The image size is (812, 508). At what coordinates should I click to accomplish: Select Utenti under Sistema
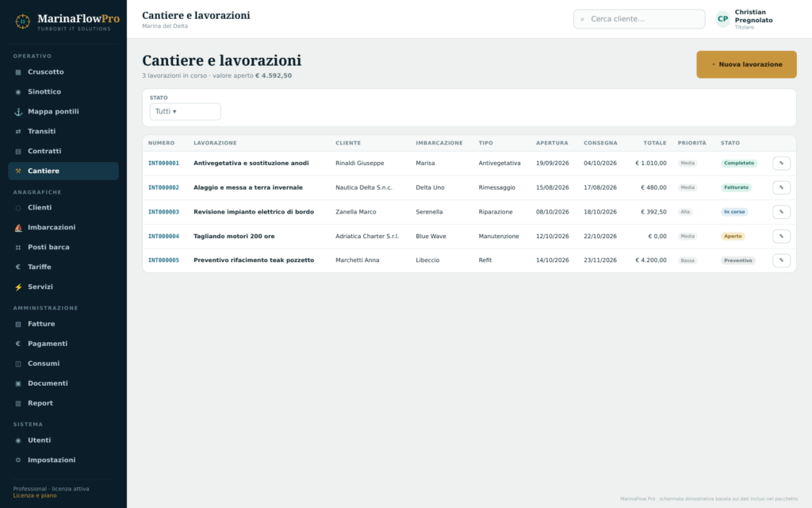(x=63, y=440)
